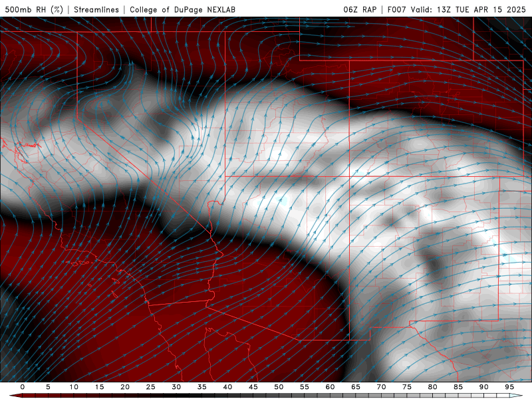Click the colorbar label "0"

tap(23, 387)
